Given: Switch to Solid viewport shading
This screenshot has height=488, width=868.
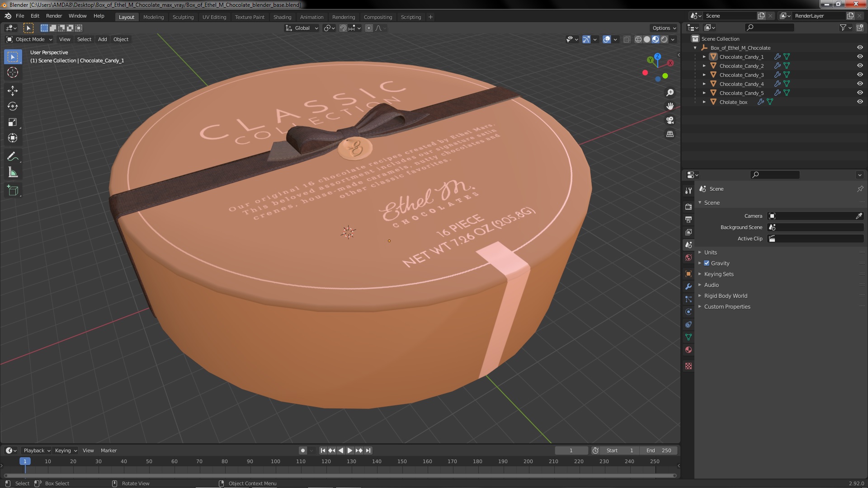Looking at the screenshot, I should coord(647,39).
